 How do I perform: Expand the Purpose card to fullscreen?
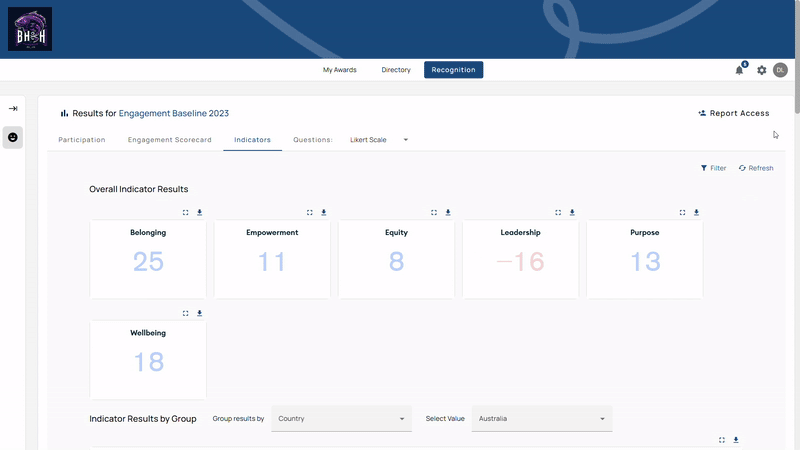coord(682,212)
